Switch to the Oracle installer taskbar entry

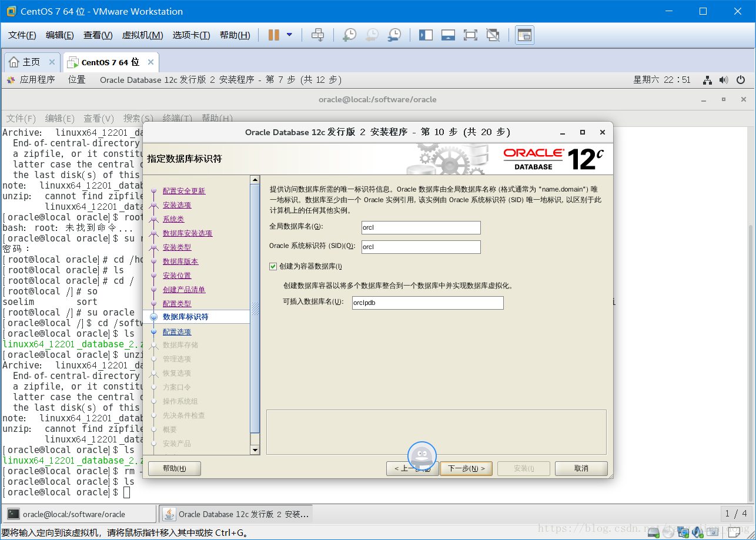point(236,514)
